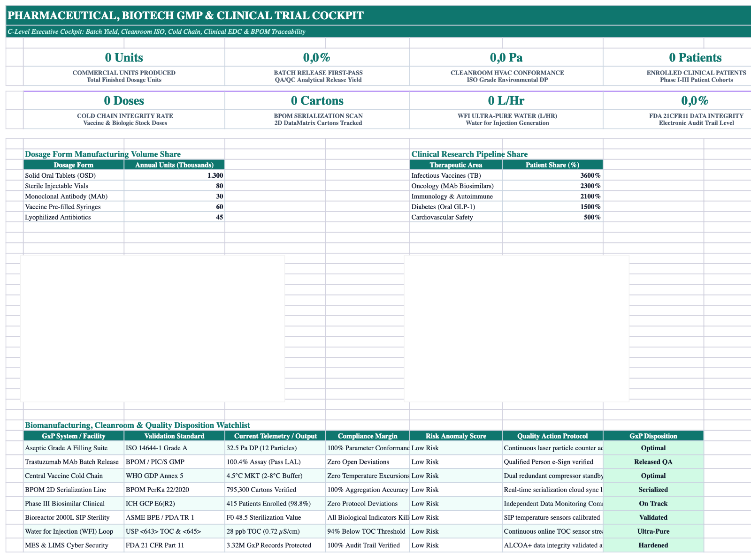Select the 2300% oncology share cell

(552, 186)
